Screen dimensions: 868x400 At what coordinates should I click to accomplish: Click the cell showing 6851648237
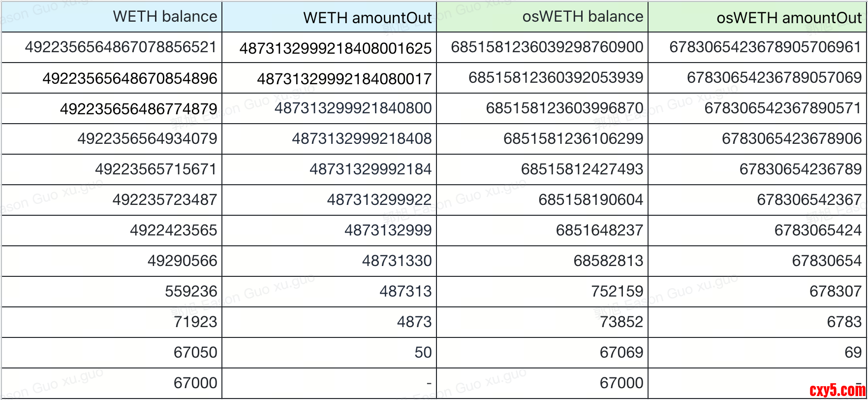[x=599, y=230]
